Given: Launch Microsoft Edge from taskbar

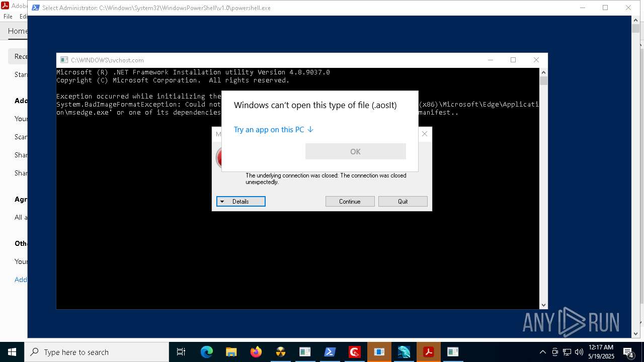Looking at the screenshot, I should coord(207,352).
